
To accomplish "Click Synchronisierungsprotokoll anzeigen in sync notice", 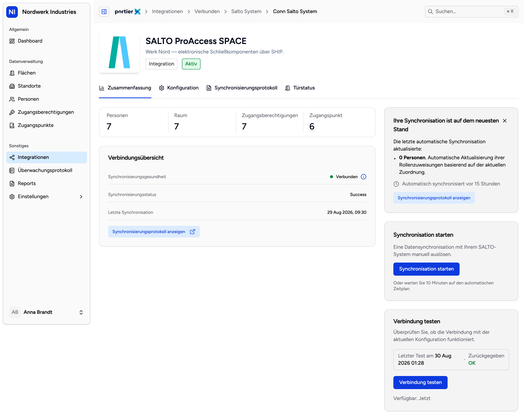I will coord(434,198).
